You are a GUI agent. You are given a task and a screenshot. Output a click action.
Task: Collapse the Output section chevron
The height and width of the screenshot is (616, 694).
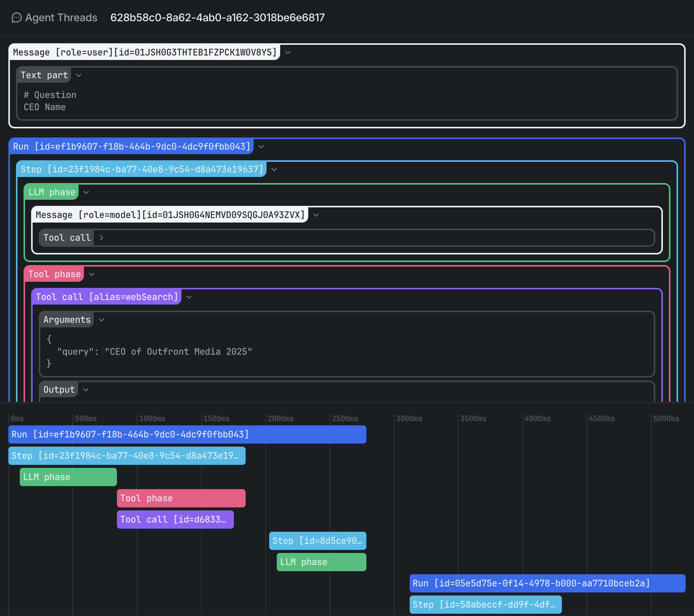86,390
